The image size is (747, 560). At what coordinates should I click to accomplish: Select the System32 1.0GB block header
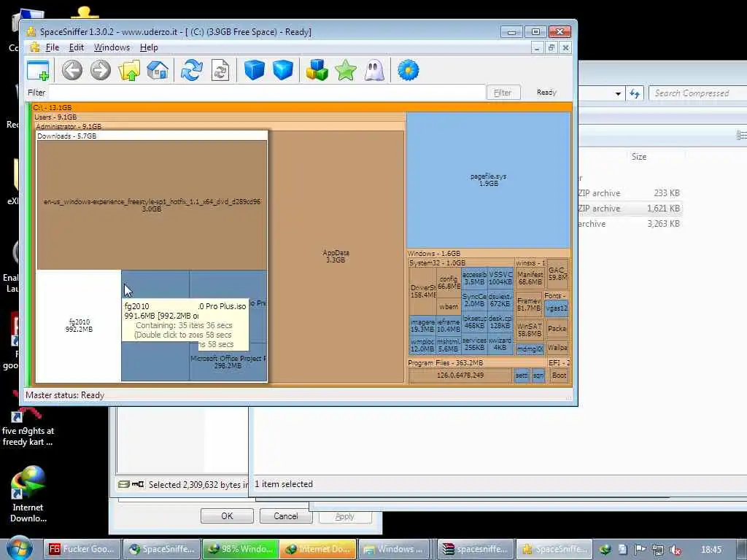[x=461, y=262]
